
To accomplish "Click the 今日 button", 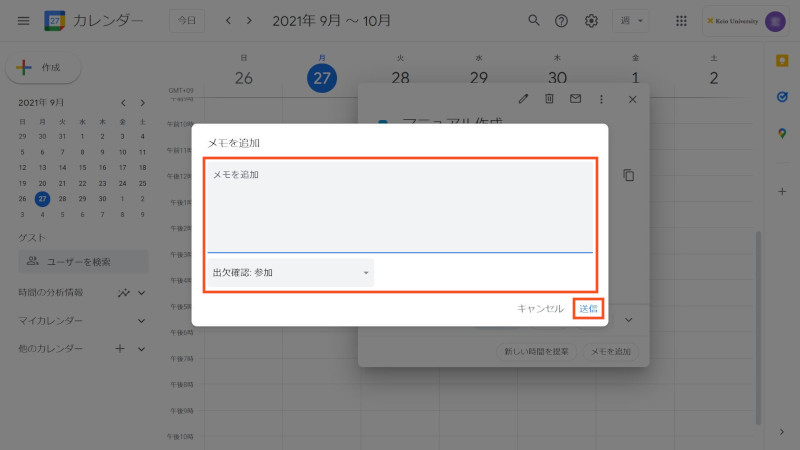I will point(187,20).
